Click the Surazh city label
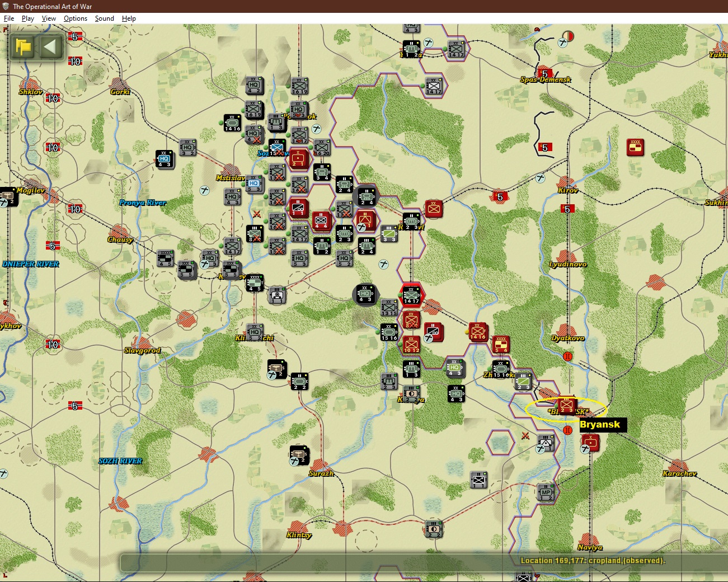Viewport: 728px width, 582px height. tap(321, 473)
